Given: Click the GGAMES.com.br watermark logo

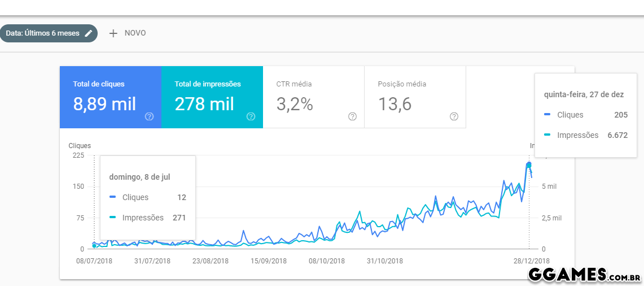Looking at the screenshot, I should 584,275.
